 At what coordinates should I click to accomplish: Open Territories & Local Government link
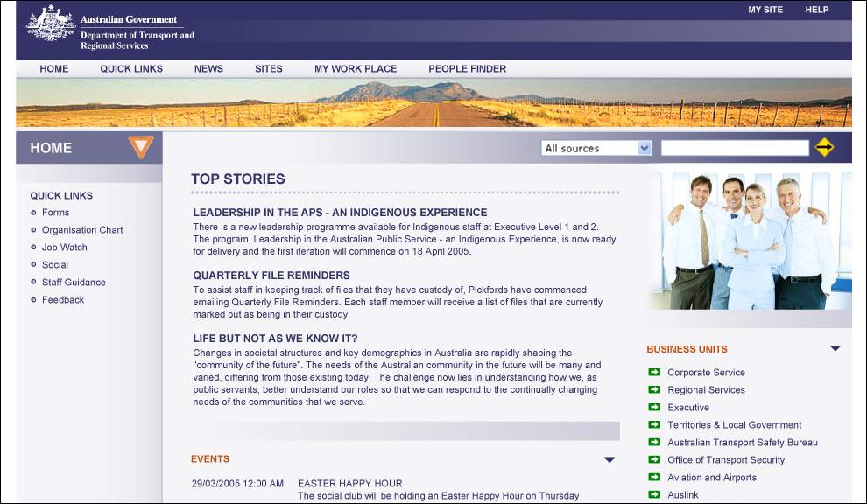tap(734, 425)
